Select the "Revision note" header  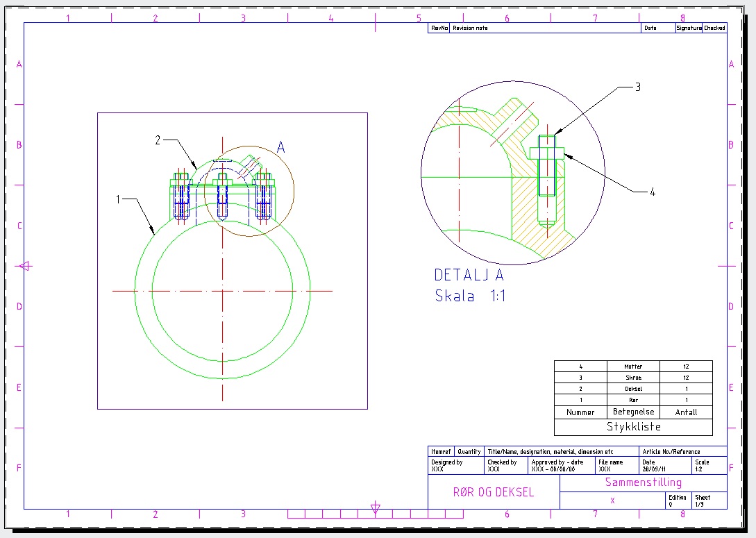tap(470, 28)
